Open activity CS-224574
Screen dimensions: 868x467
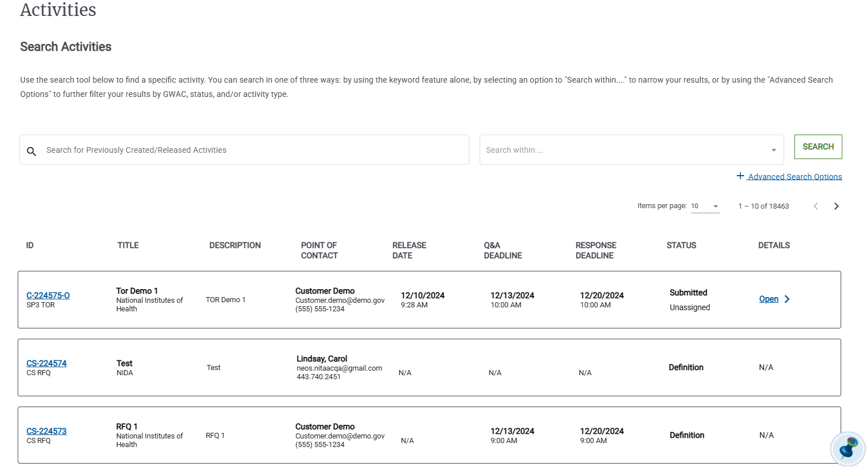(x=46, y=363)
